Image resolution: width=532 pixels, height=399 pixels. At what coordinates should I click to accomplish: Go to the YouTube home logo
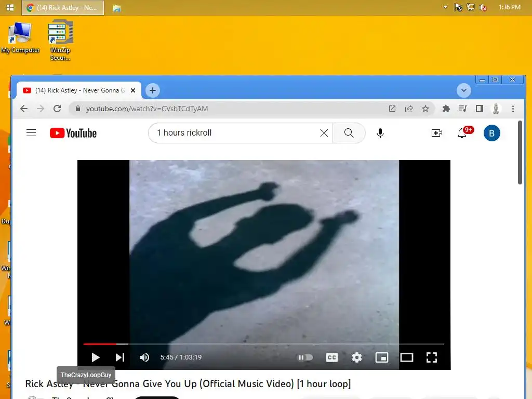pyautogui.click(x=73, y=133)
